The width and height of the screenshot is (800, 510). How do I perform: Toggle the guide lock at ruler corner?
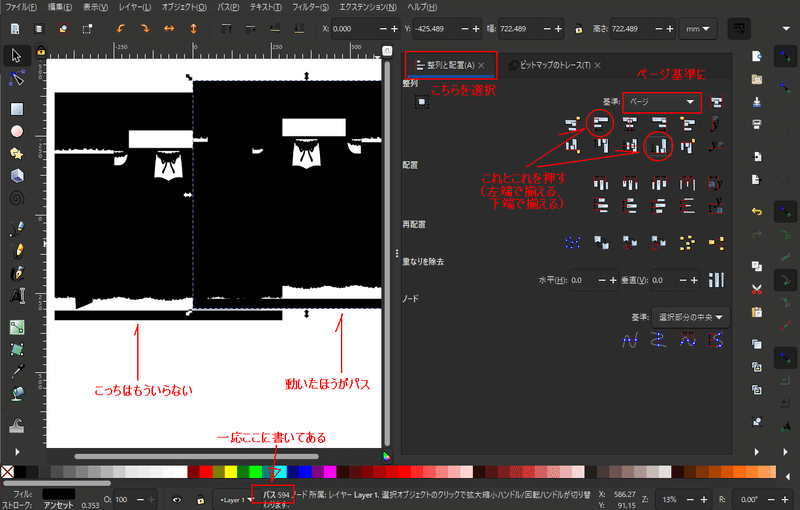click(41, 51)
